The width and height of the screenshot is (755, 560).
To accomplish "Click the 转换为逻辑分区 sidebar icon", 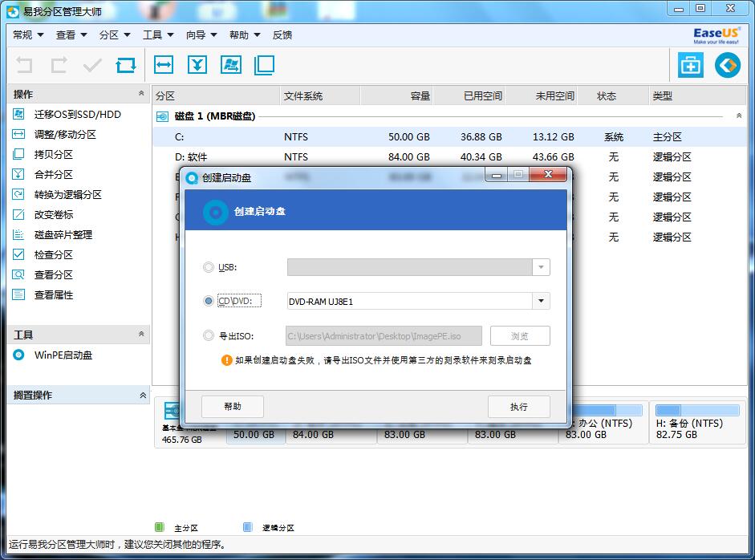I will (x=18, y=194).
